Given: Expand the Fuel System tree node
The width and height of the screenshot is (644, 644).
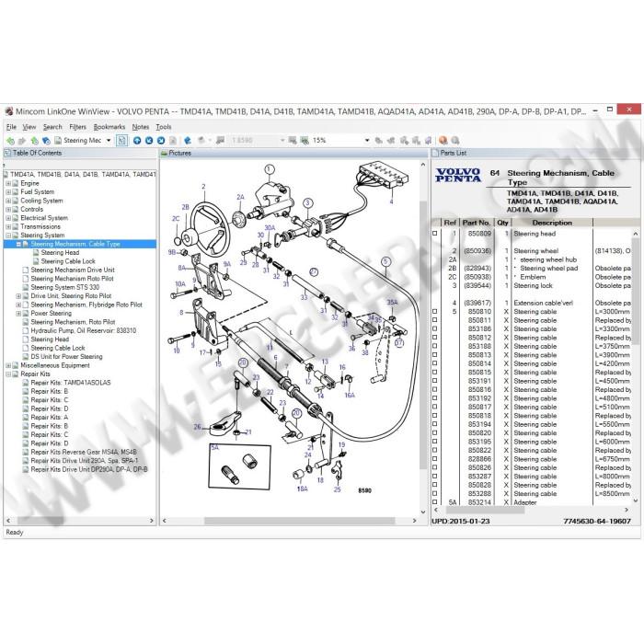Looking at the screenshot, I should tap(8, 191).
